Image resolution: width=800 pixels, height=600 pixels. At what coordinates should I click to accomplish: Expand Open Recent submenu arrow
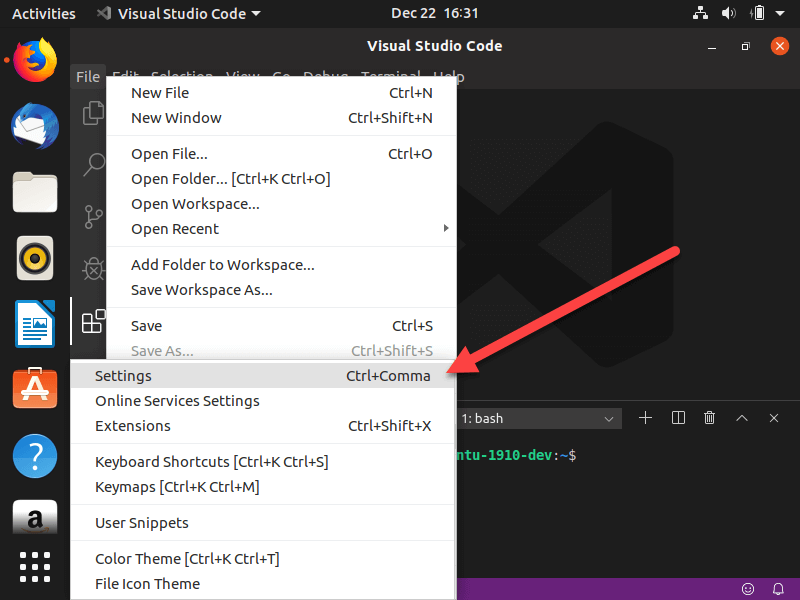(446, 228)
